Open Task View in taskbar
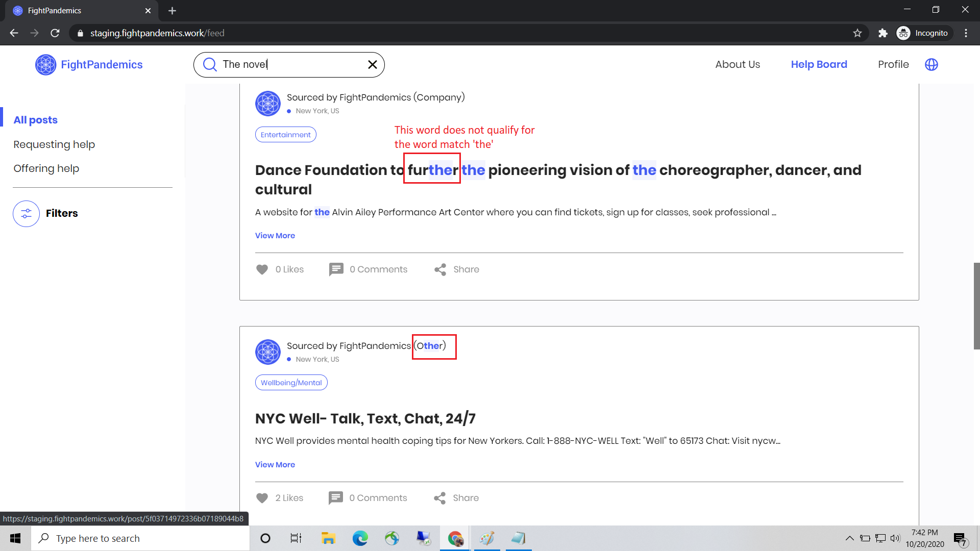Screen dimensions: 980x551 296,538
